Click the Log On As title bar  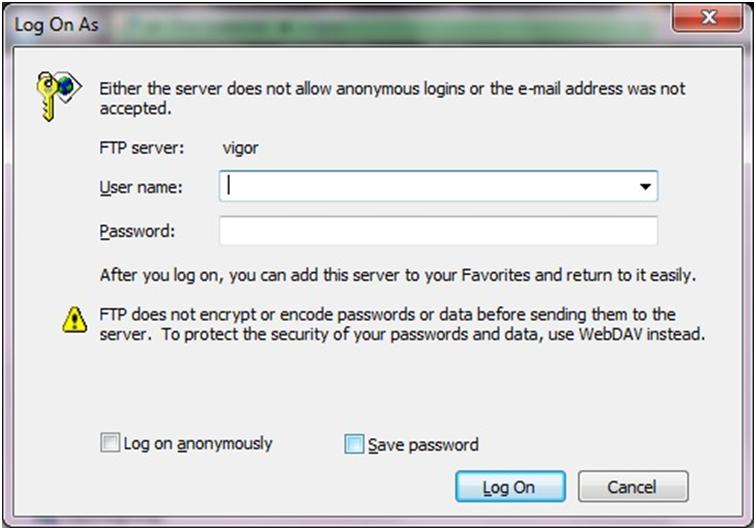click(300, 24)
